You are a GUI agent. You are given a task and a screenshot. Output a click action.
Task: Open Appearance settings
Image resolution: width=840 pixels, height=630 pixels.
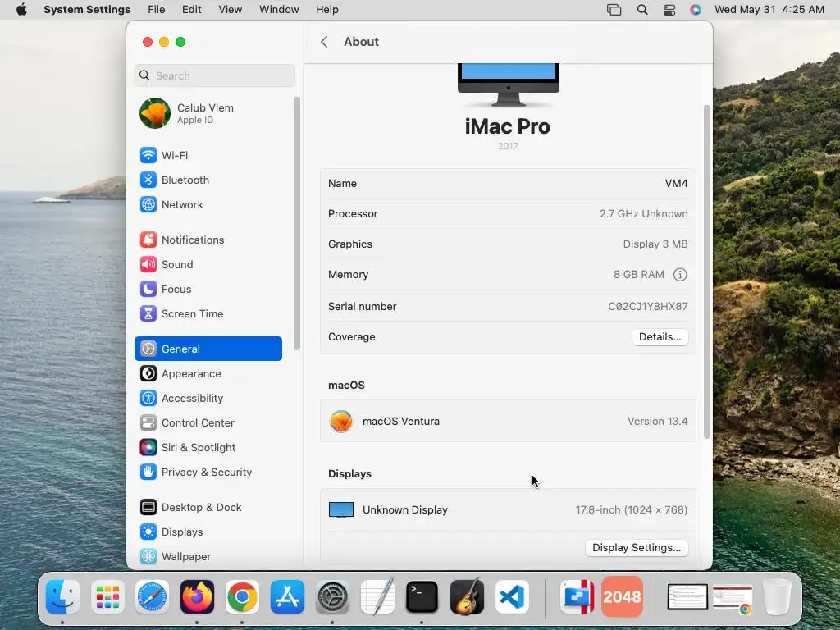click(208, 374)
